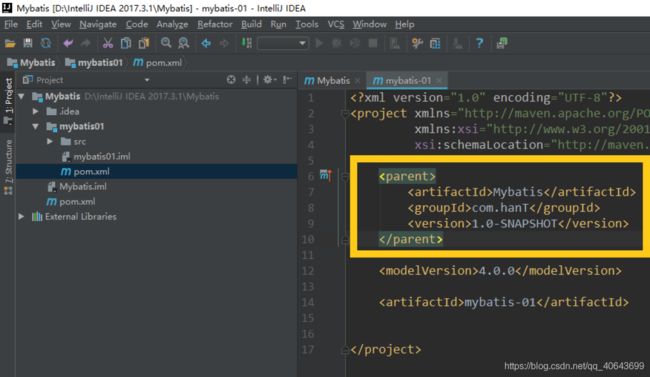This screenshot has width=650, height=377.
Task: Click the Paste toolbar icon
Action: [x=144, y=43]
